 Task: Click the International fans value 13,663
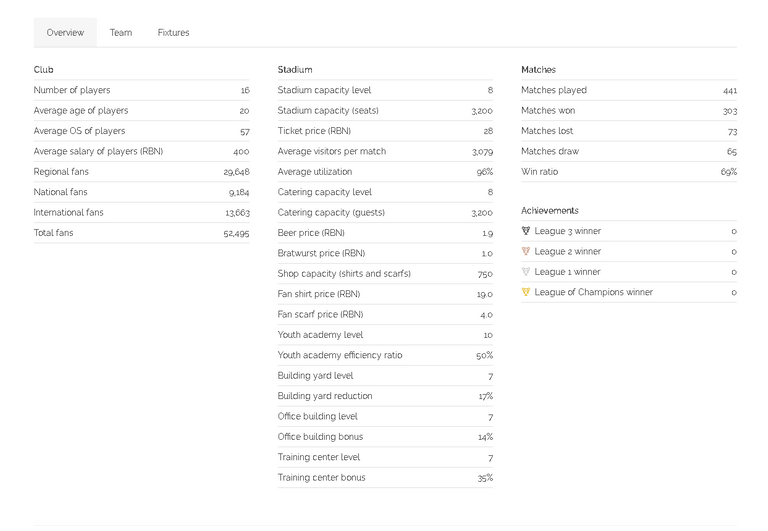tap(238, 213)
